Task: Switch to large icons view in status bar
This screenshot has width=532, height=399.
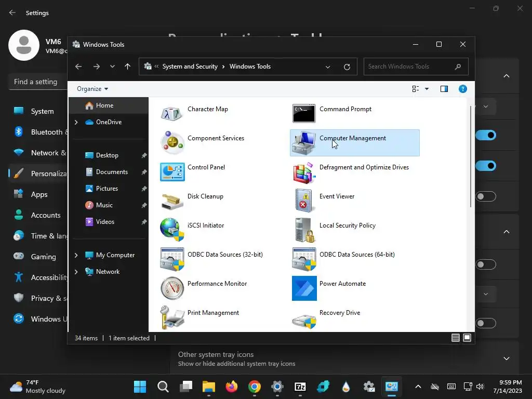Action: point(467,338)
